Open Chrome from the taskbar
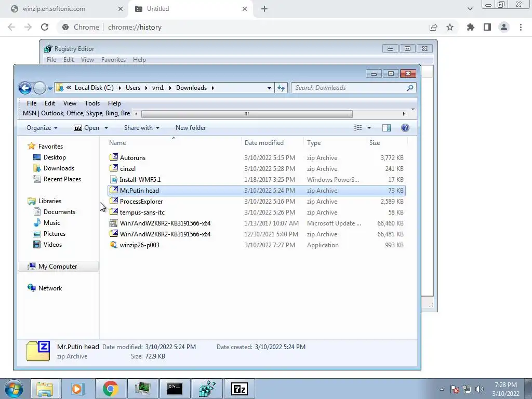532x399 pixels. 110,389
